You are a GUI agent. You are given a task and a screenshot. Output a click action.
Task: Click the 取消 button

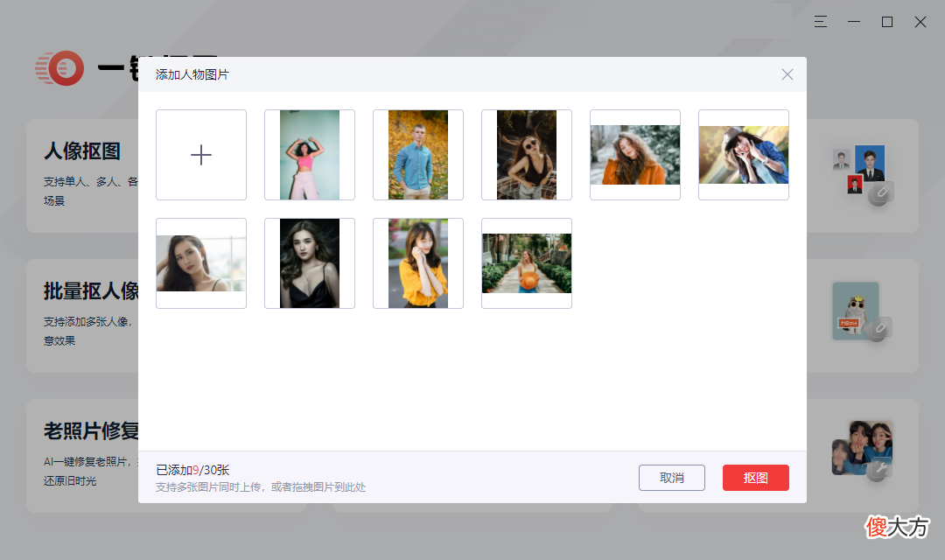(672, 478)
